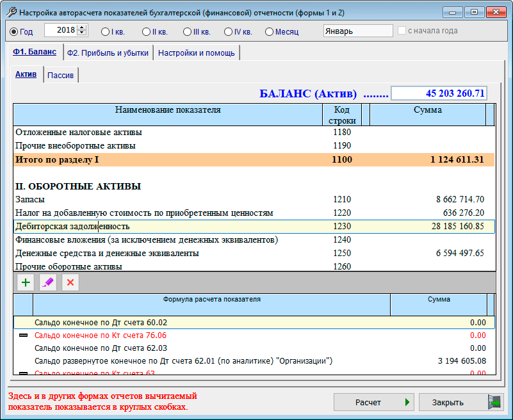The height and width of the screenshot is (420, 513).
Task: Click the 2018 year input field
Action: 61,30
